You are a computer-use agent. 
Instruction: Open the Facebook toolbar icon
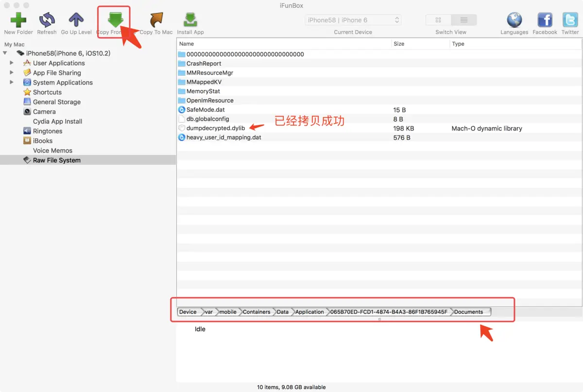coord(545,20)
